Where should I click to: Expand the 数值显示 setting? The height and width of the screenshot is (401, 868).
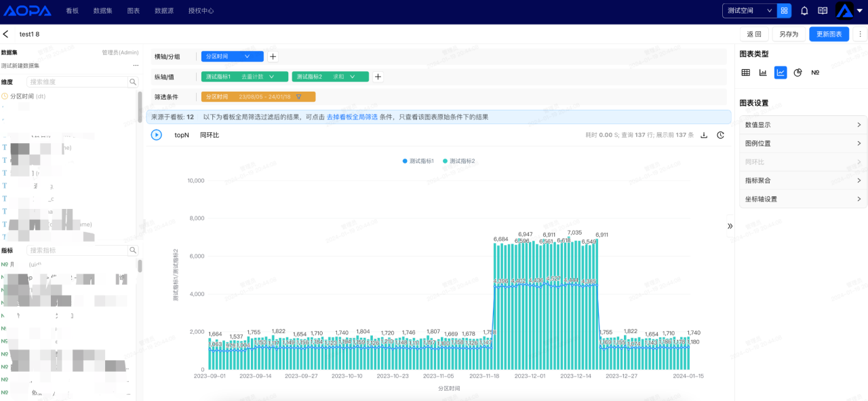point(803,125)
